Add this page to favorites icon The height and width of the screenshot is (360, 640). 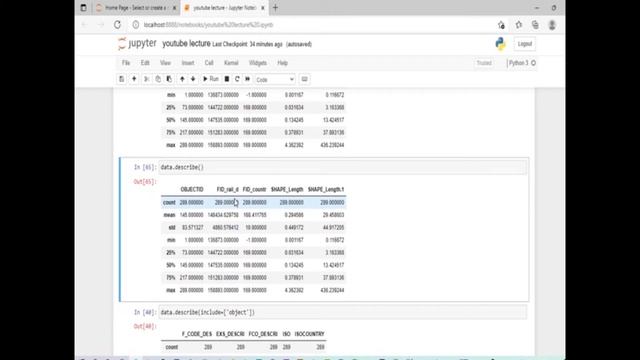coord(501,25)
